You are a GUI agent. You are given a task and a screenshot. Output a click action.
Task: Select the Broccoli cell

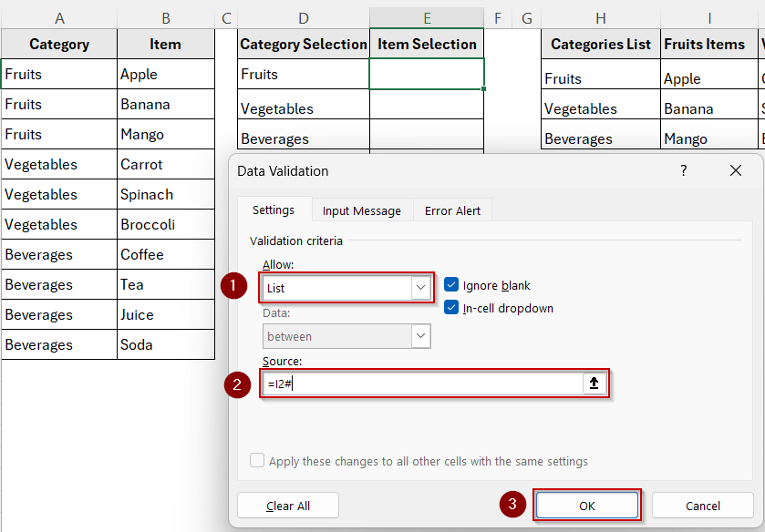[x=166, y=224]
